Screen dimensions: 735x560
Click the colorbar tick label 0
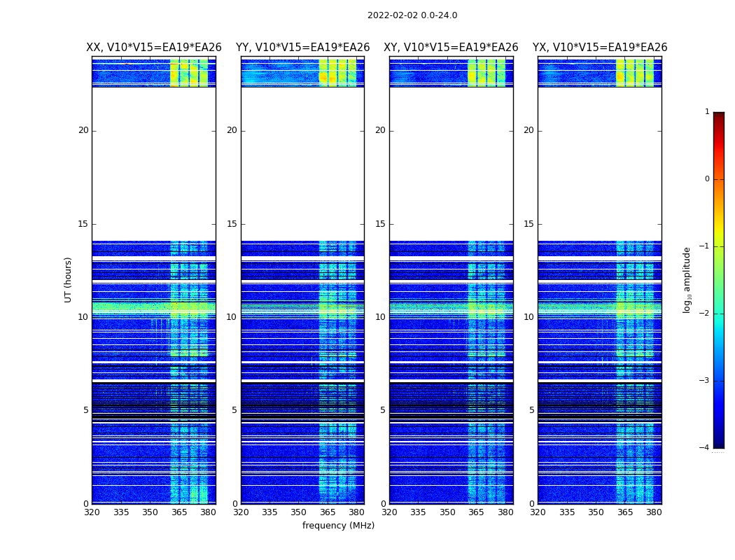[707, 179]
